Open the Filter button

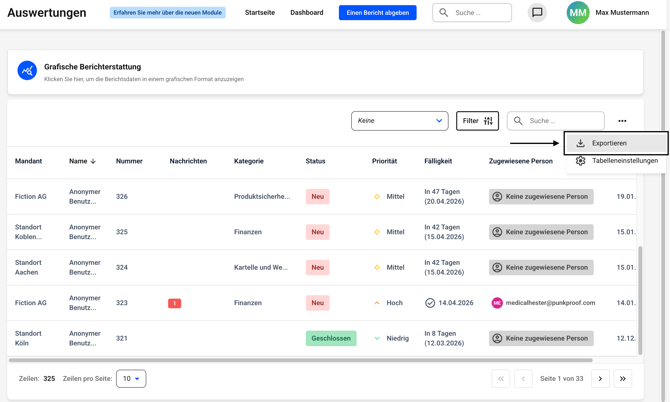[477, 121]
